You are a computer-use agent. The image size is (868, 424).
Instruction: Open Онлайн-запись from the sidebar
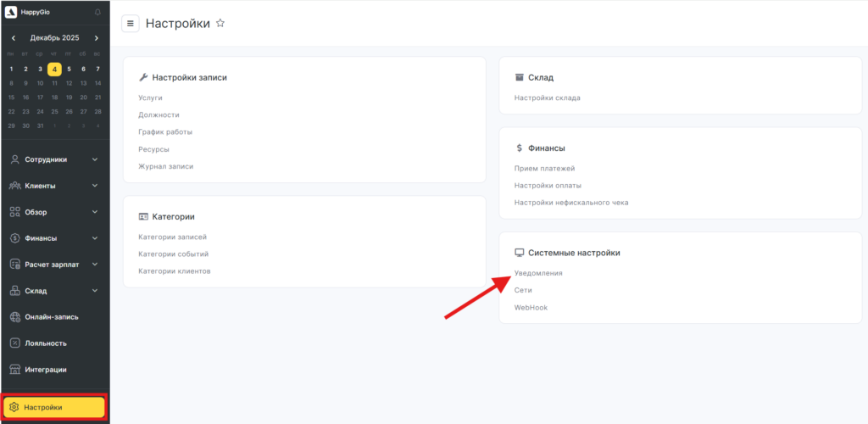[x=52, y=316]
